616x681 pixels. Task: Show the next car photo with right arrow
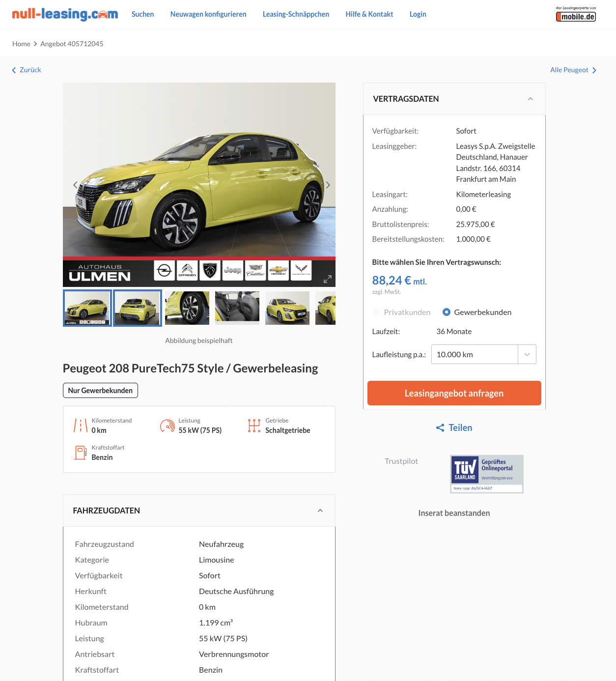click(328, 185)
